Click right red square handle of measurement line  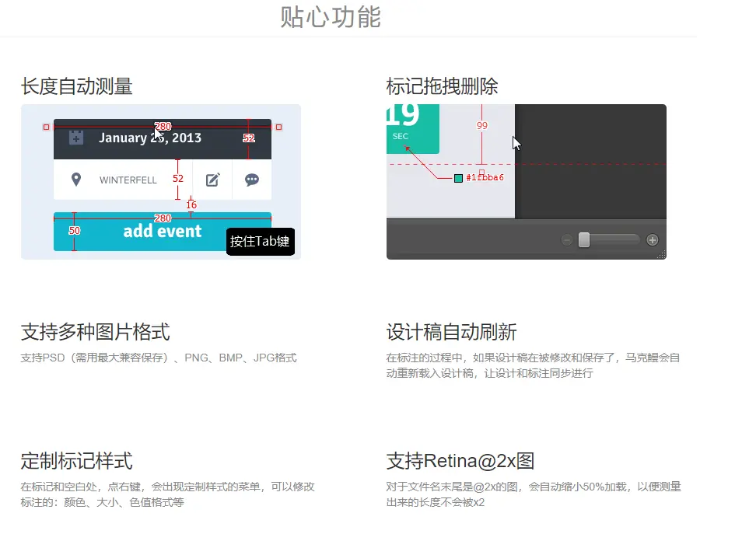278,127
